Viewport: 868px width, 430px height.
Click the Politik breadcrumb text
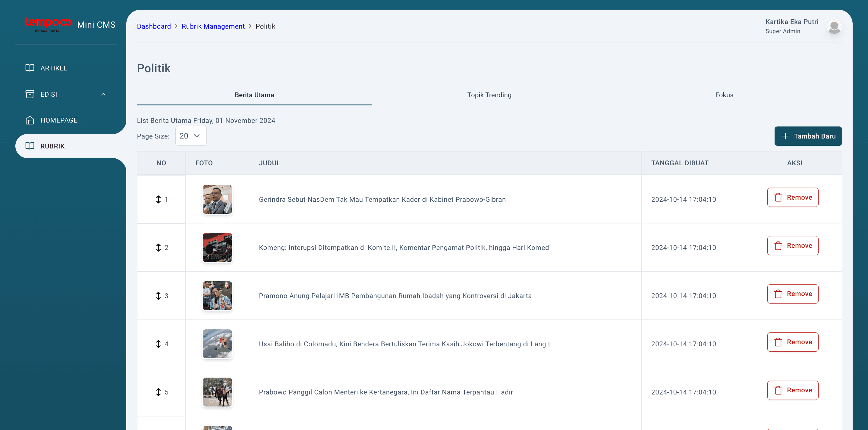click(x=265, y=26)
